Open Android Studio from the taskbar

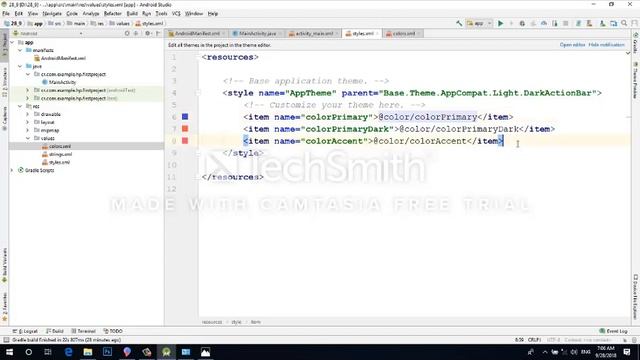(166, 352)
